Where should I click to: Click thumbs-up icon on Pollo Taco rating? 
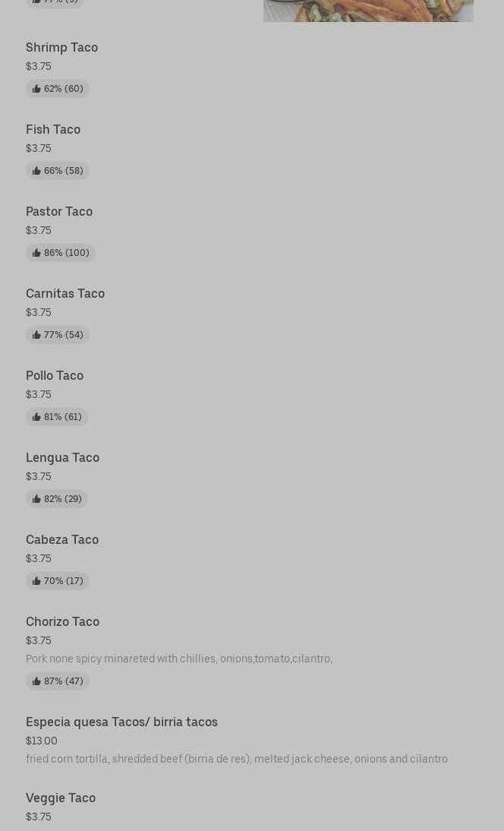click(36, 417)
